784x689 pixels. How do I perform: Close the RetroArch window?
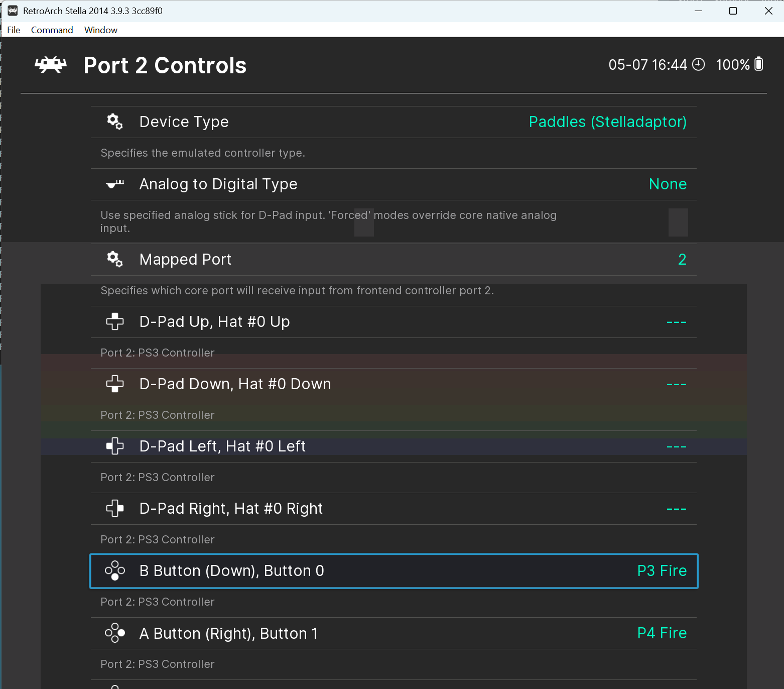click(768, 11)
